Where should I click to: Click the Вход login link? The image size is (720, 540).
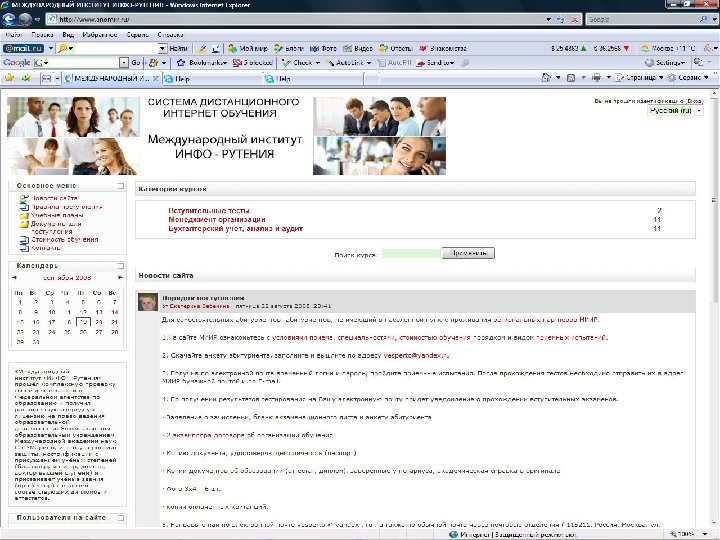click(694, 101)
